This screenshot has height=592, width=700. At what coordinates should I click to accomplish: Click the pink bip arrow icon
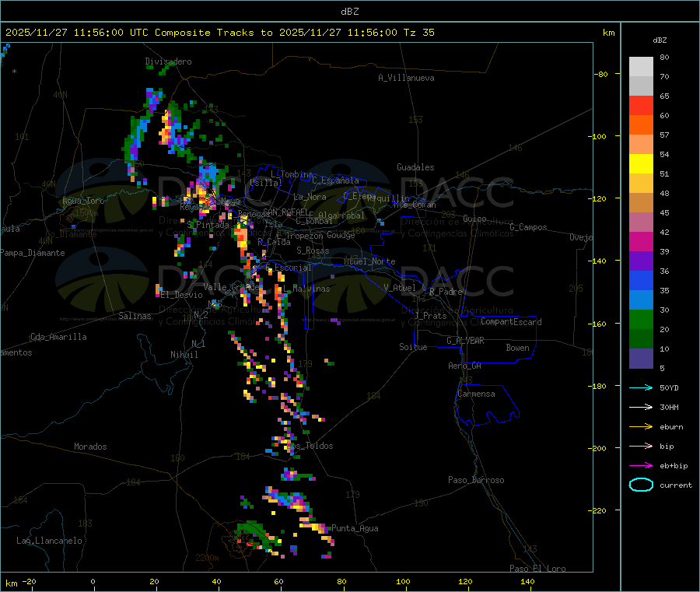click(641, 446)
